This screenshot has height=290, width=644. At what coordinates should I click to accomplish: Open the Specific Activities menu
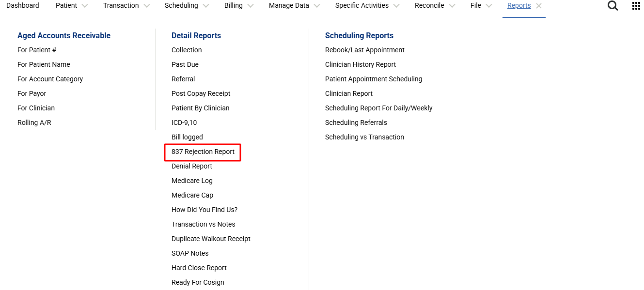pyautogui.click(x=361, y=6)
